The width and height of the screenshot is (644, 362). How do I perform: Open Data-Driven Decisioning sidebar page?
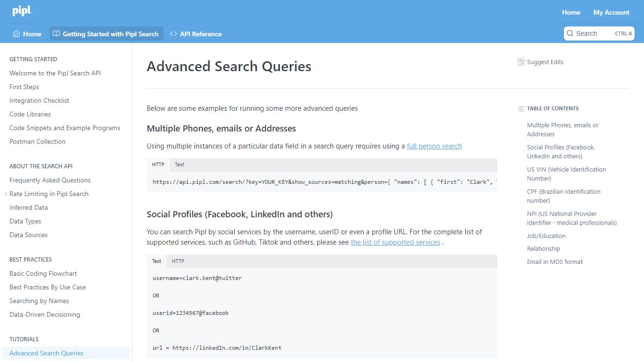(45, 314)
